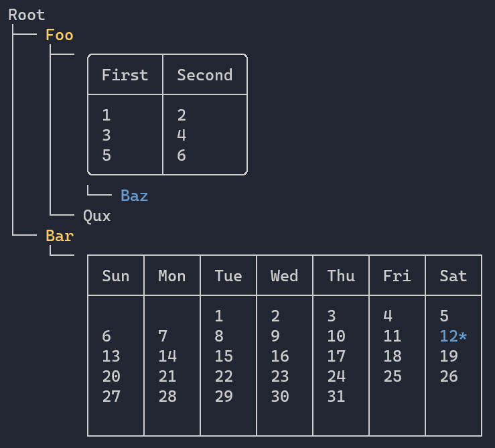Click the First column header
The width and height of the screenshot is (495, 448).
pyautogui.click(x=125, y=75)
